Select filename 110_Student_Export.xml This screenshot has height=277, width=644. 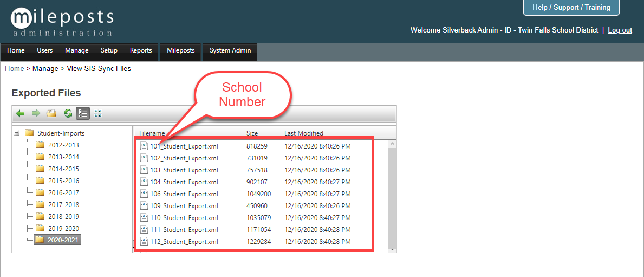tap(184, 217)
